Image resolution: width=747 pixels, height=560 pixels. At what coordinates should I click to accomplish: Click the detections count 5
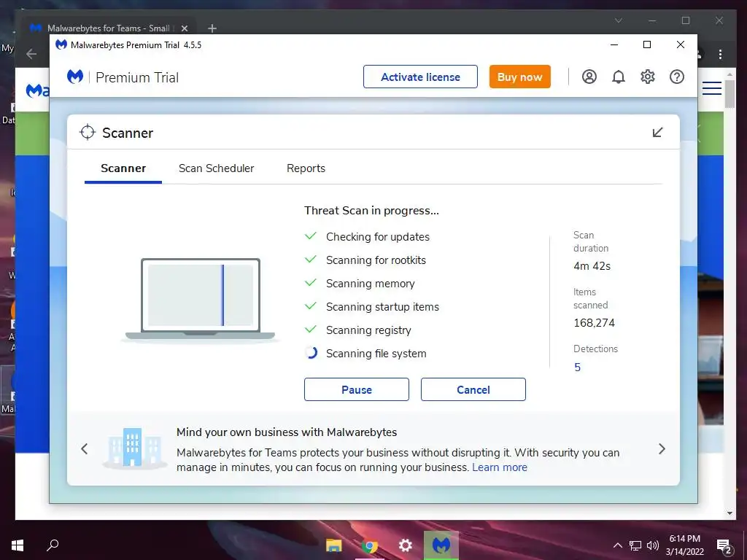[578, 367]
